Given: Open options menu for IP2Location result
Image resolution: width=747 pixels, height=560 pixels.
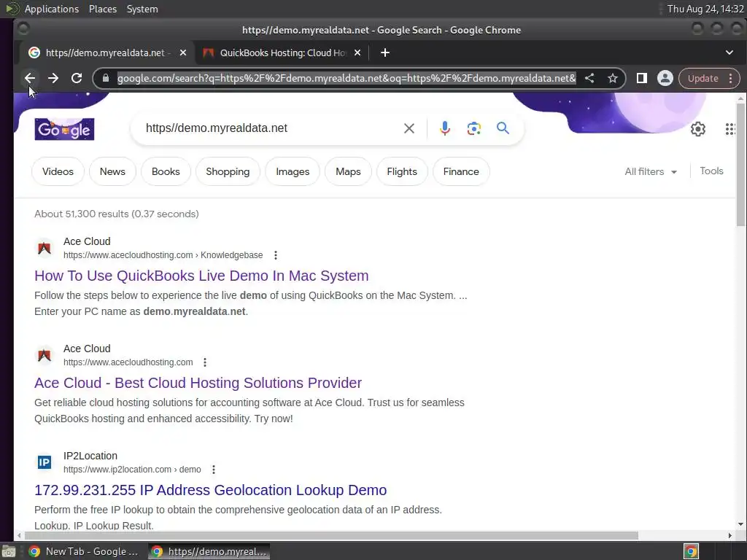Looking at the screenshot, I should (x=214, y=470).
